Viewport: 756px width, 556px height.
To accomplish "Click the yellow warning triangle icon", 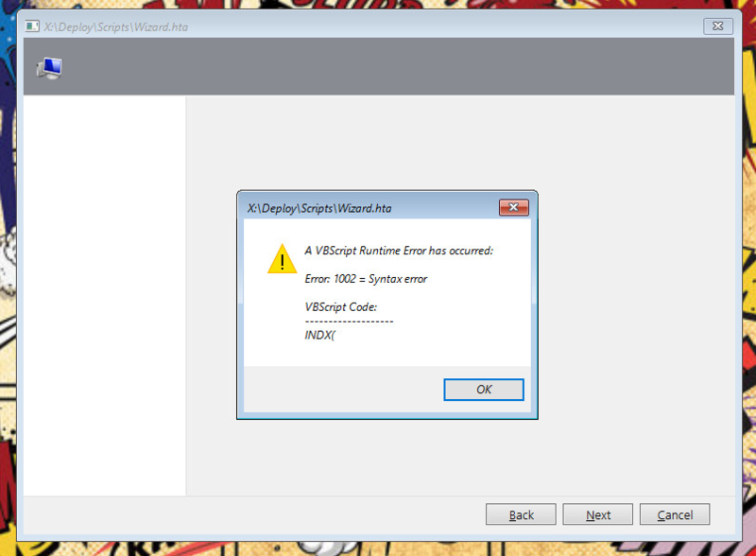I will [x=282, y=259].
